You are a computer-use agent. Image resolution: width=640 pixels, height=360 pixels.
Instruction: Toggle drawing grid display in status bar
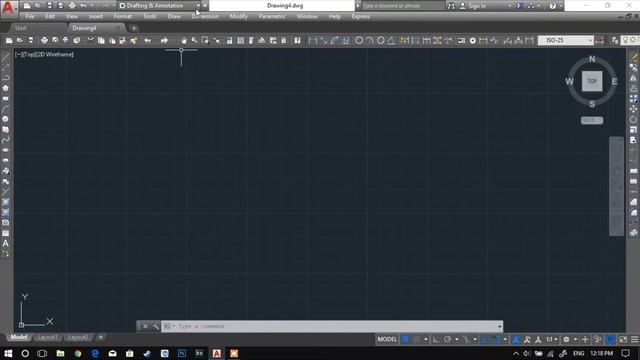405,339
